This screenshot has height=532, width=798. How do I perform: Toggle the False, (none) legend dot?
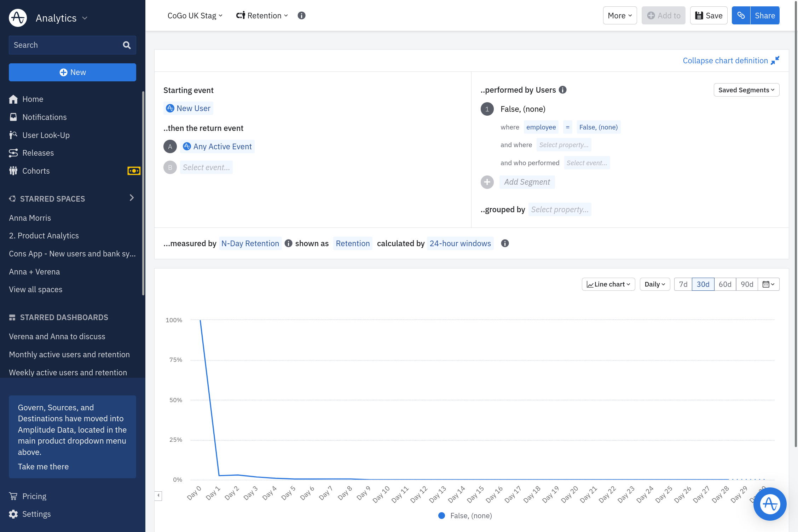click(x=441, y=516)
